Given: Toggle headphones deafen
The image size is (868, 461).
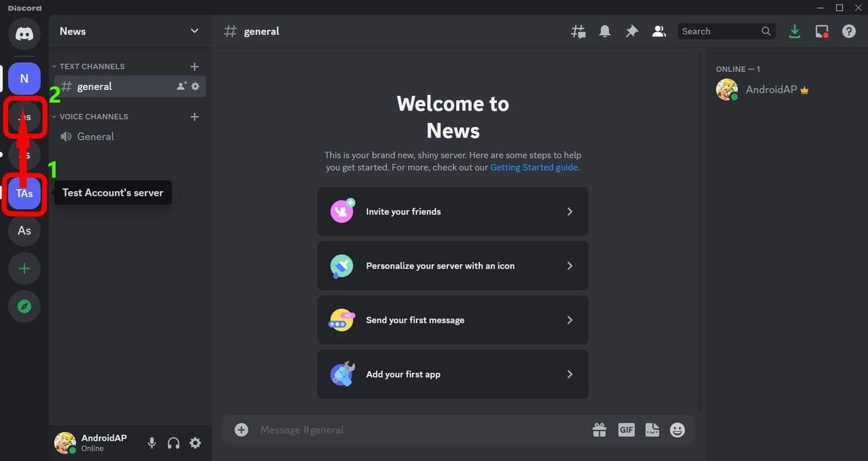Looking at the screenshot, I should [174, 443].
